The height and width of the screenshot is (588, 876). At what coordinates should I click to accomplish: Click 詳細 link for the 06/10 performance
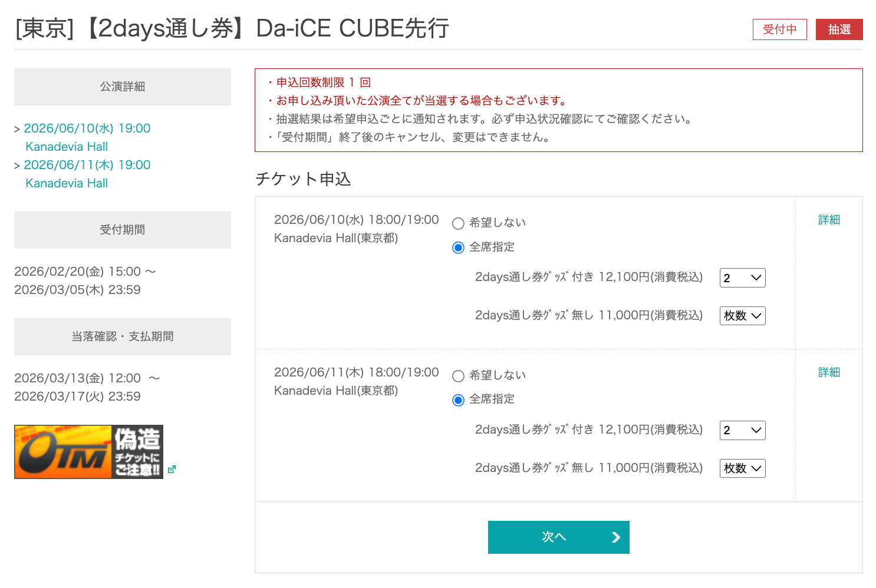[x=829, y=220]
